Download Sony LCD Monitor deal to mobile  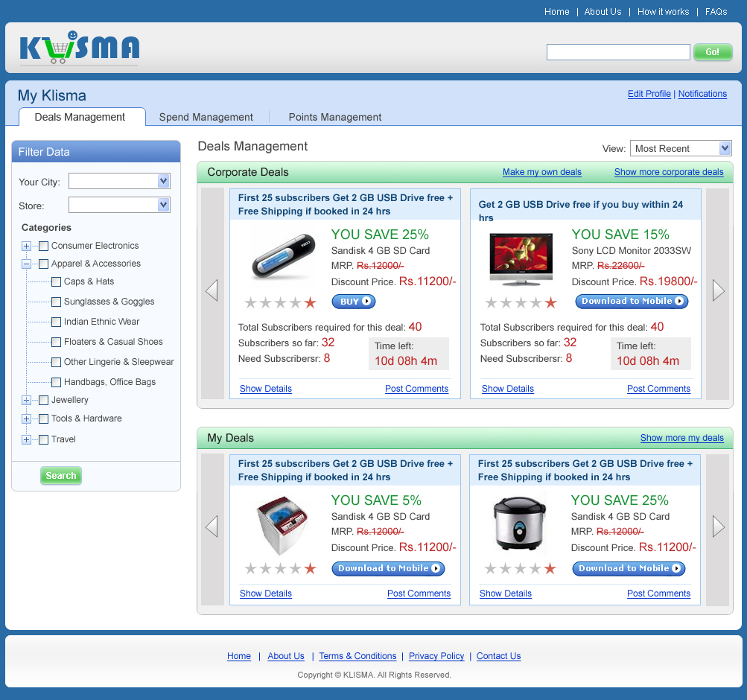point(632,301)
